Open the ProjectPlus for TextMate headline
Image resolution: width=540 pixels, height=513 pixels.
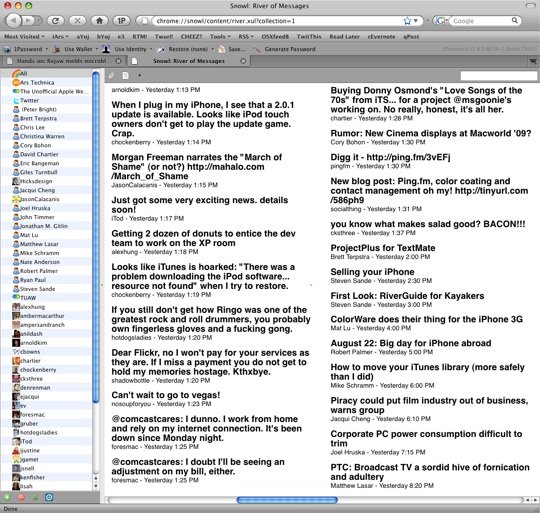(383, 248)
